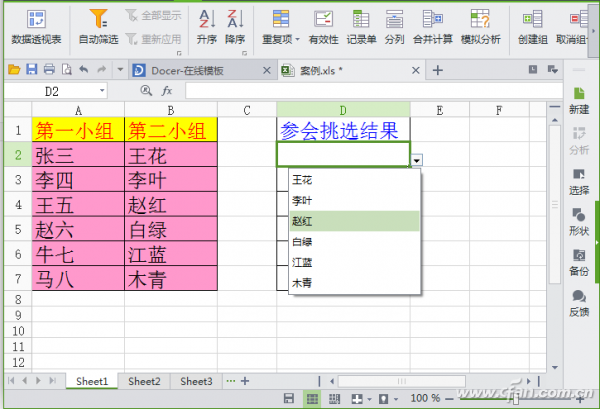The image size is (600, 409).
Task: Click the formula bar input
Action: (x=373, y=91)
